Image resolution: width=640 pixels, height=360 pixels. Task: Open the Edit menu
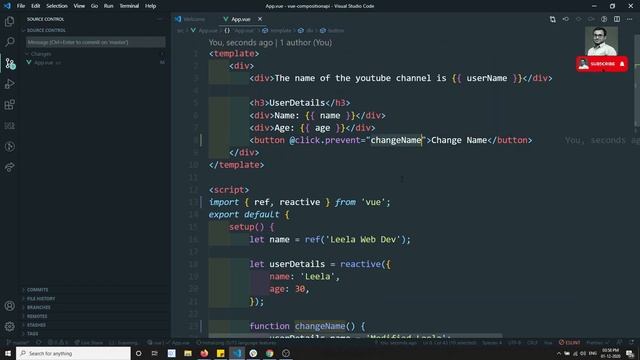coord(36,6)
